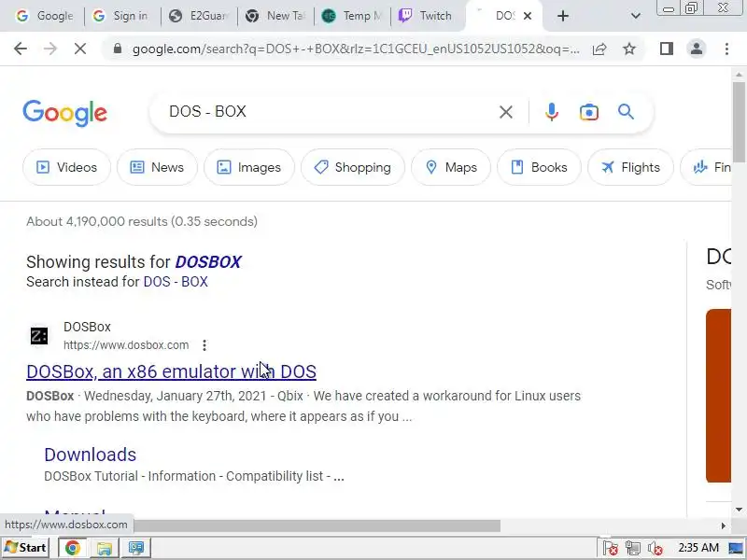
Task: Switch to the Temp Mail tab
Action: pyautogui.click(x=352, y=16)
